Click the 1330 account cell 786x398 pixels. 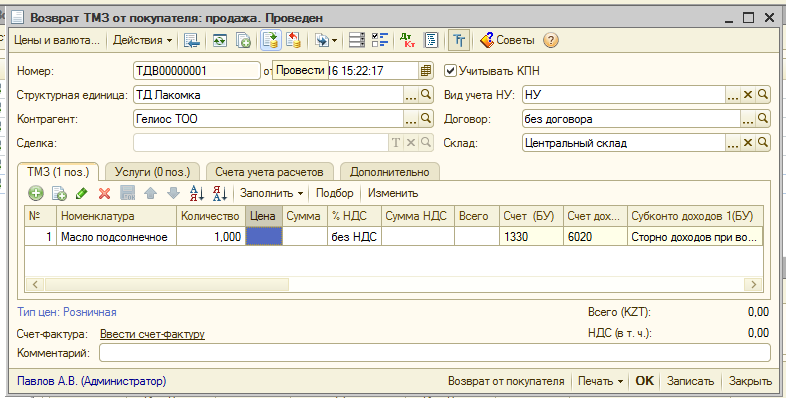pos(531,237)
